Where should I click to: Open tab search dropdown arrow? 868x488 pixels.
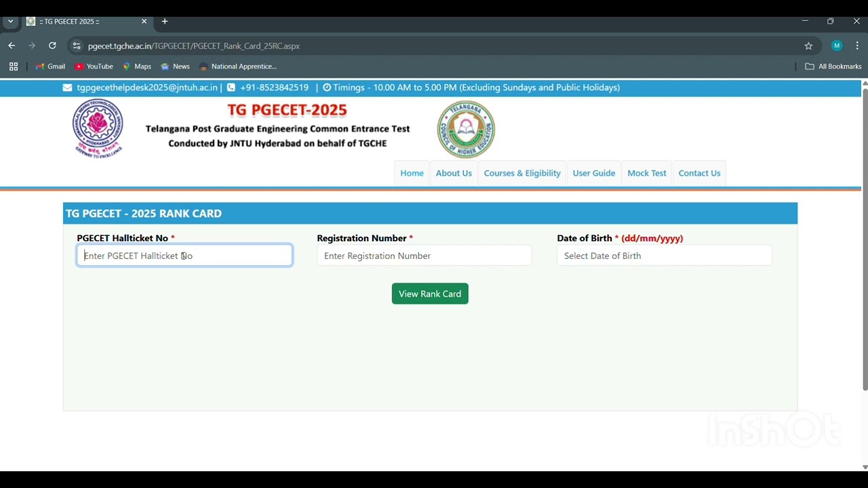coord(10,21)
